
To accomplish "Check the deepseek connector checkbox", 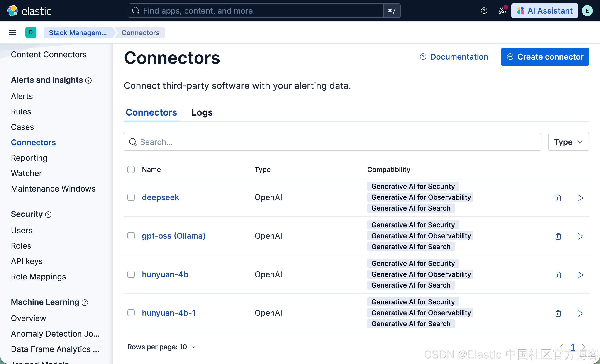I will (x=131, y=197).
